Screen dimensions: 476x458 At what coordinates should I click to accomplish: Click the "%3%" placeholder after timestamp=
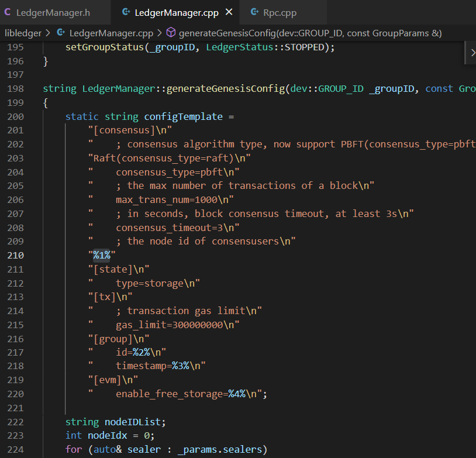(181, 366)
